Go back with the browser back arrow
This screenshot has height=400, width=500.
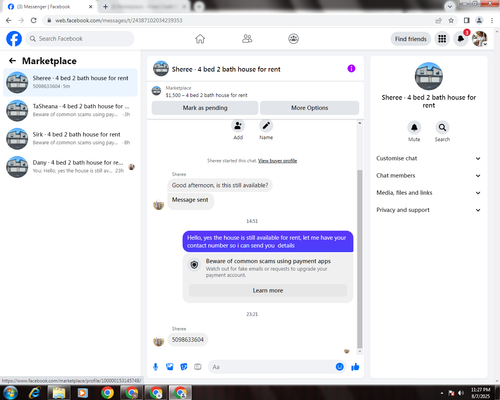(9, 20)
